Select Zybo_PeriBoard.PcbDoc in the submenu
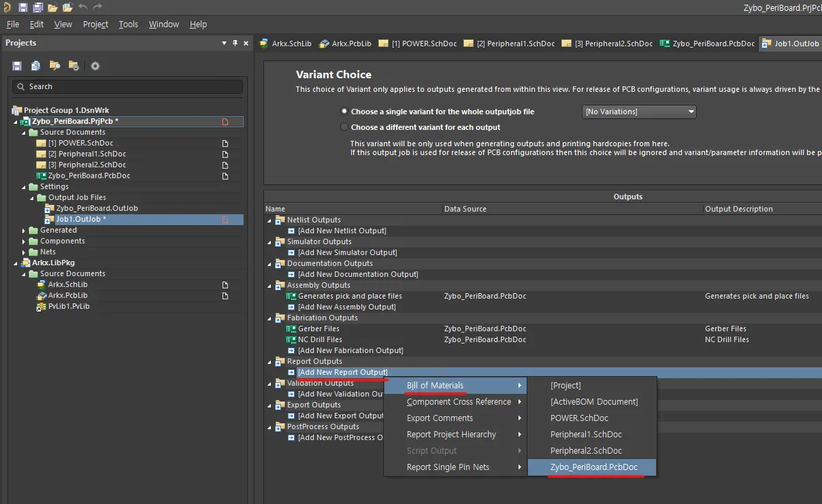822x504 pixels. 594,467
